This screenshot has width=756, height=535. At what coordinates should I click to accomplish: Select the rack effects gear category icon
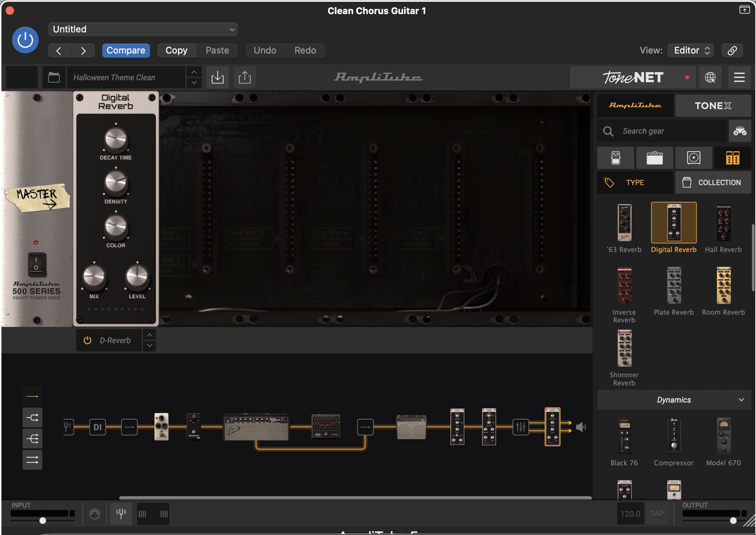coord(732,158)
